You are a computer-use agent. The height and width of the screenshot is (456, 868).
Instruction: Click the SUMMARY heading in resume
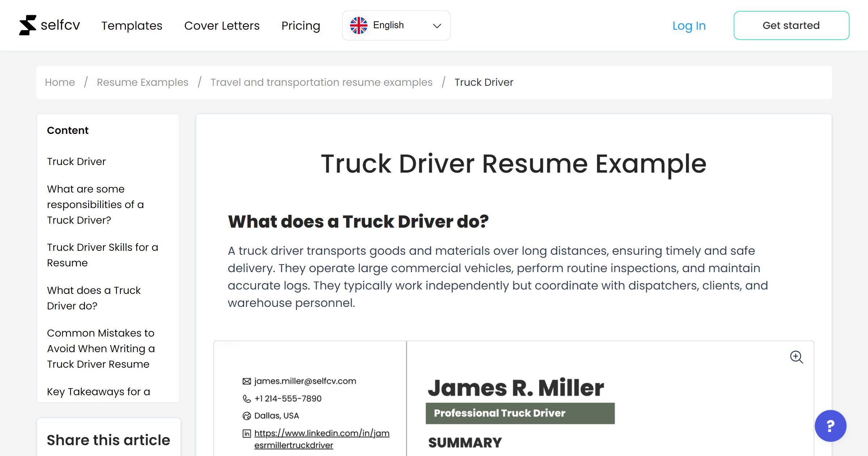point(465,443)
